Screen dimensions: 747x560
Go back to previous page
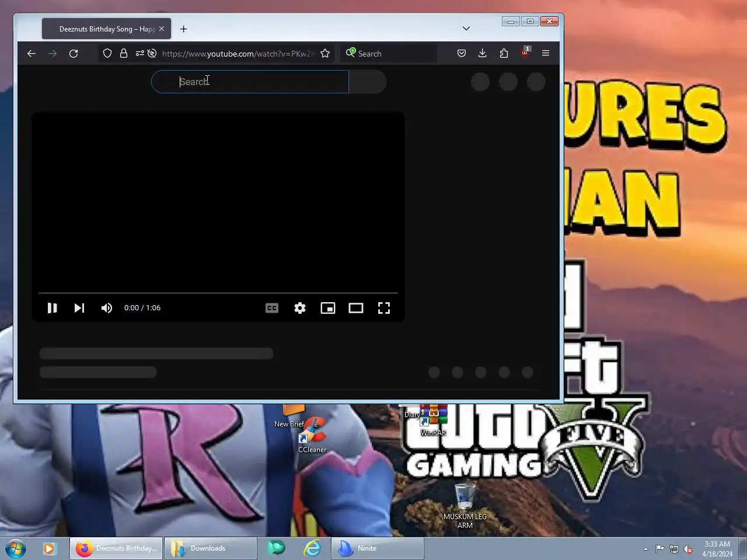click(x=32, y=53)
